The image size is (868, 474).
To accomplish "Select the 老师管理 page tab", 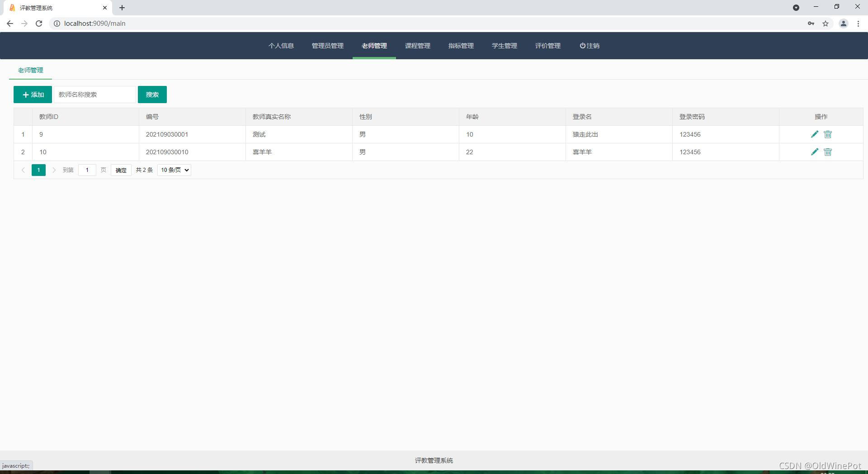I will point(31,70).
